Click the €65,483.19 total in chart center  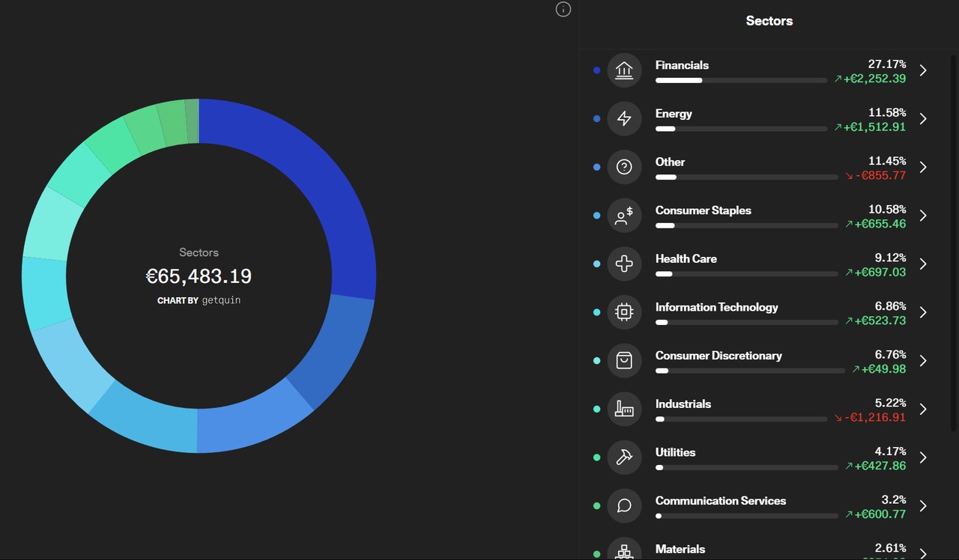[199, 276]
